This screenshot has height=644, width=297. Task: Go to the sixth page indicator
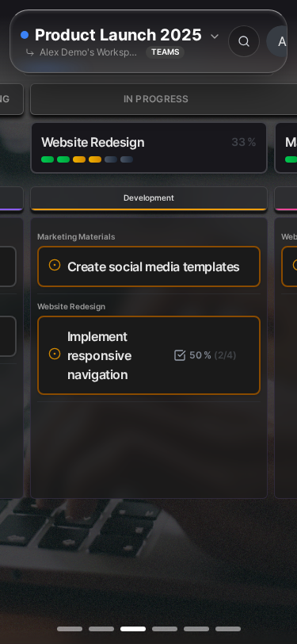[227, 629]
